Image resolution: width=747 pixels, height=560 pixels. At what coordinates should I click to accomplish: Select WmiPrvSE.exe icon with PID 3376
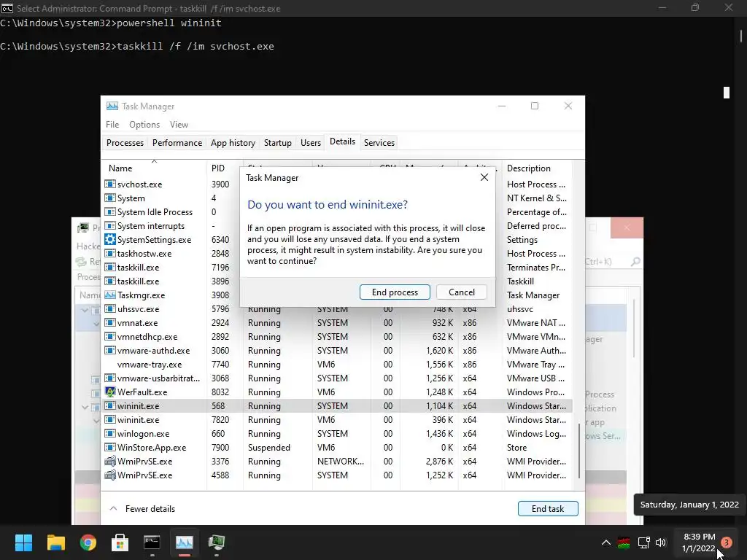point(110,461)
